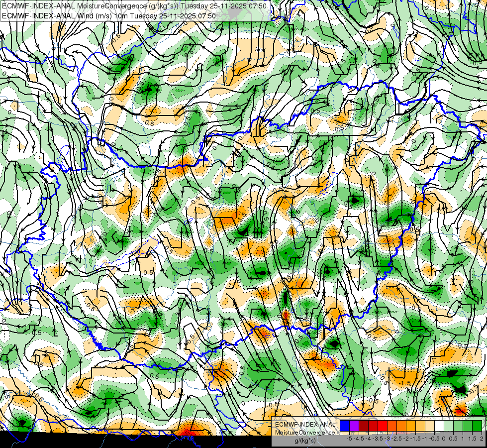Click the legend tick value '-4.5'
This screenshot has height=448, width=487.
(359, 439)
